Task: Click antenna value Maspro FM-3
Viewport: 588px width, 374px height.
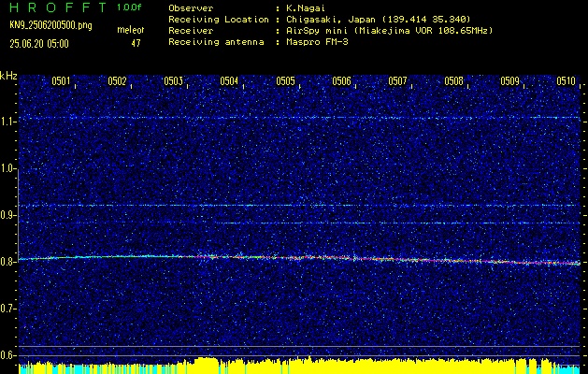Action: tap(317, 42)
